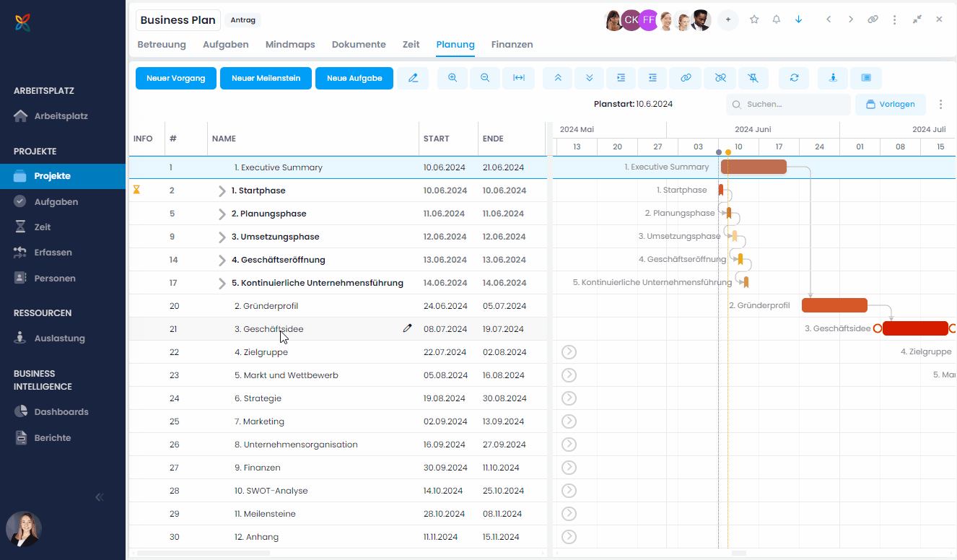The height and width of the screenshot is (560, 957).
Task: Click the CK member avatar
Action: 631,20
